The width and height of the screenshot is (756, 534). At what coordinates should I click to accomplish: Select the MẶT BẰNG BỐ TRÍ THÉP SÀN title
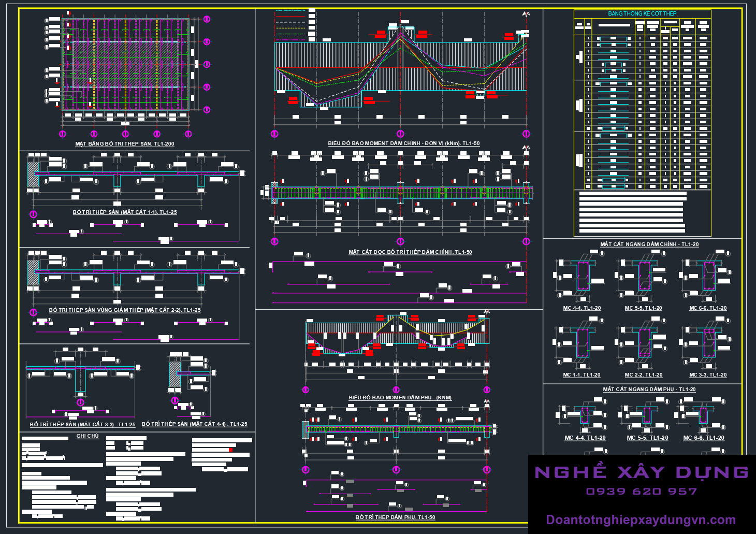click(125, 143)
